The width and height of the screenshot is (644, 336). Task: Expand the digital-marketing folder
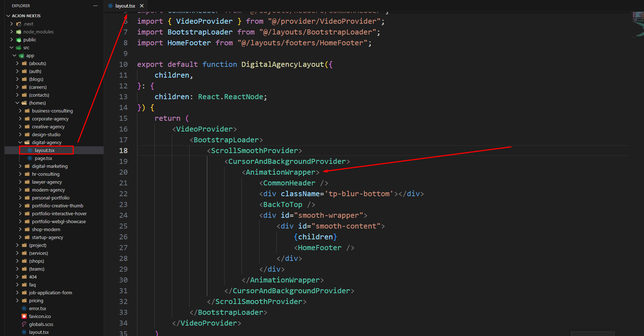[50, 166]
